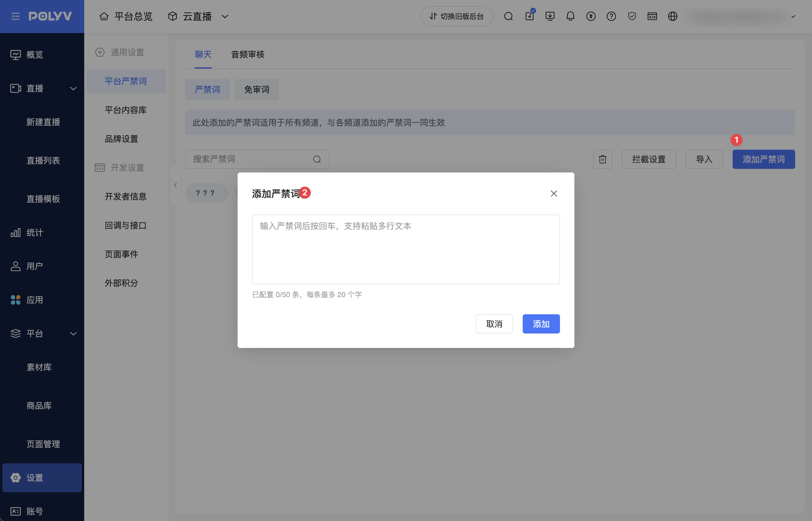Click the magnifier in 搜索严禁词 box
The width and height of the screenshot is (812, 521).
(x=317, y=159)
